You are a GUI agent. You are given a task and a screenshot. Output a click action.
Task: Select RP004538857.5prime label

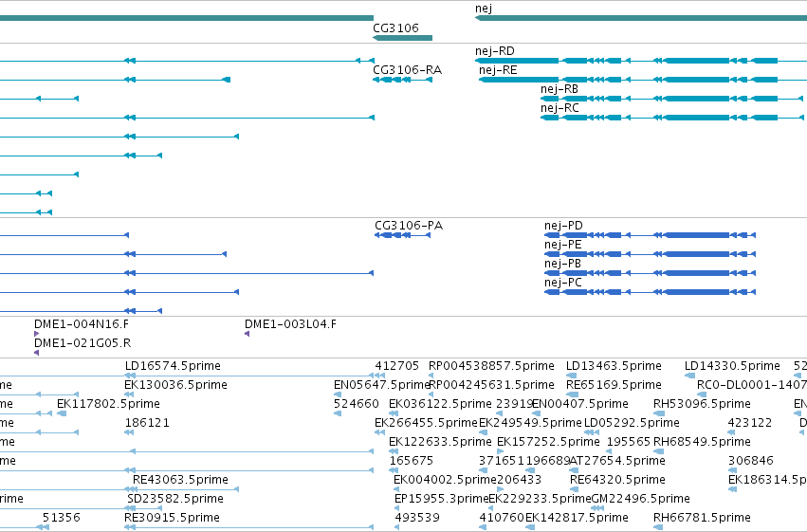(x=491, y=366)
